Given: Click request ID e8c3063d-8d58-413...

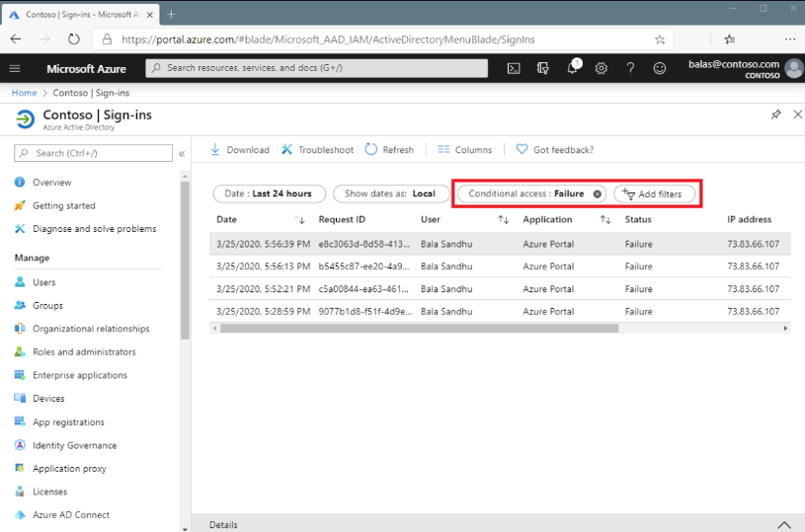Looking at the screenshot, I should pyautogui.click(x=364, y=244).
